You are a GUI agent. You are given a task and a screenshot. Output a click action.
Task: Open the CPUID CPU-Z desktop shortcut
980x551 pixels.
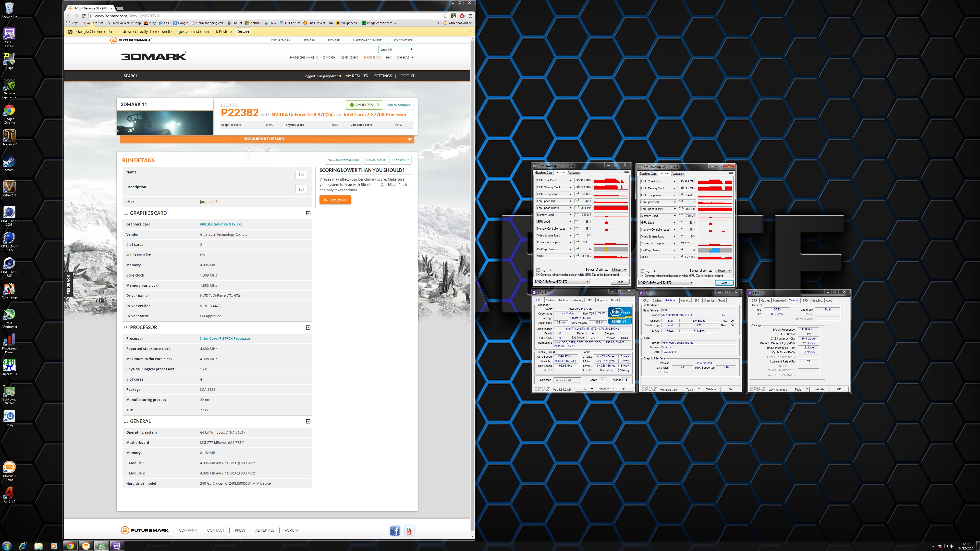click(x=9, y=37)
